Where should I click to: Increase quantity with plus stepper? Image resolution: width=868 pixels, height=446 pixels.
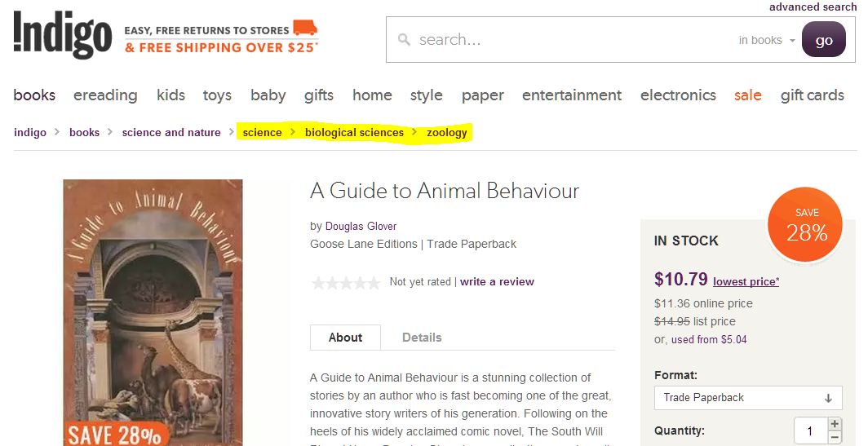[834, 424]
